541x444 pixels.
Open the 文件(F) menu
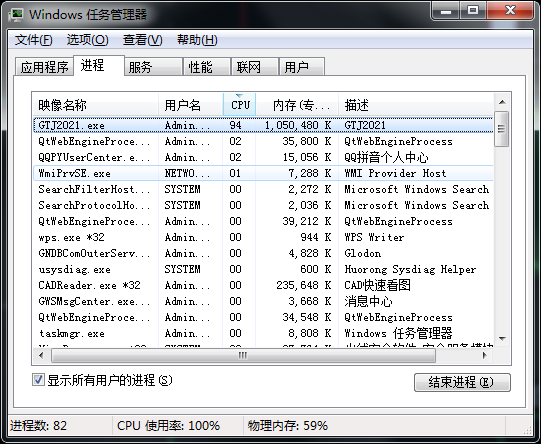click(33, 40)
